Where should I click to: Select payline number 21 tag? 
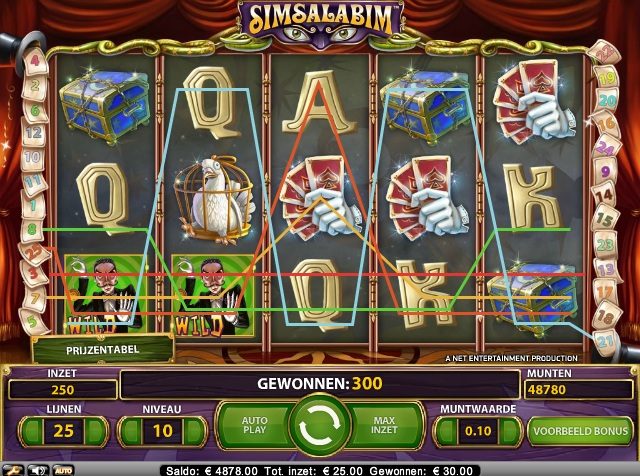[x=605, y=340]
